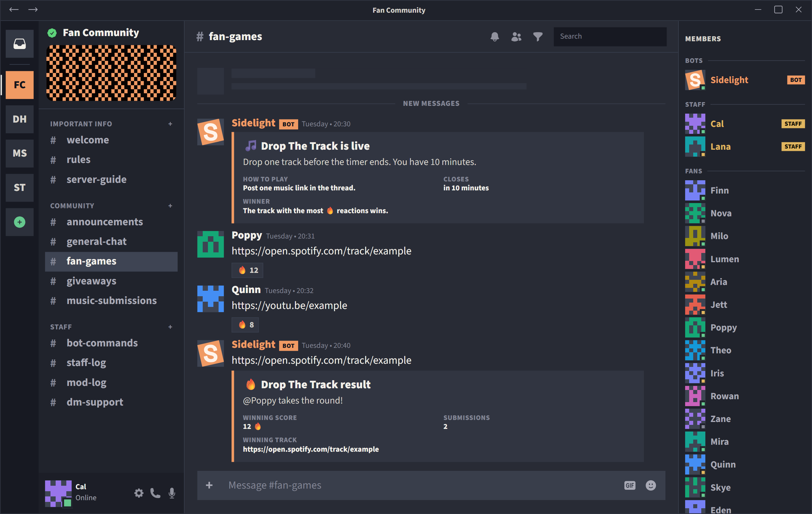
Task: Open Sidelight bot in member list
Action: pos(745,80)
